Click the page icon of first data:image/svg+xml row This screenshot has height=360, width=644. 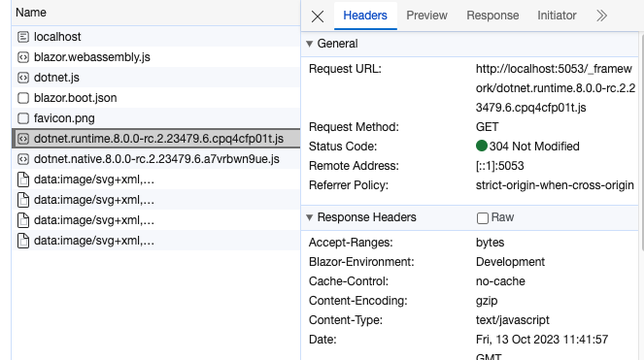23,180
